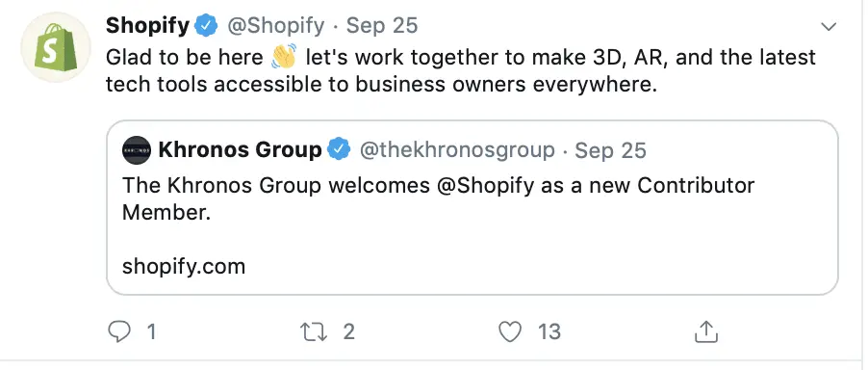The image size is (868, 370).
Task: Open the @Shopify handle in tweet header
Action: tap(276, 26)
